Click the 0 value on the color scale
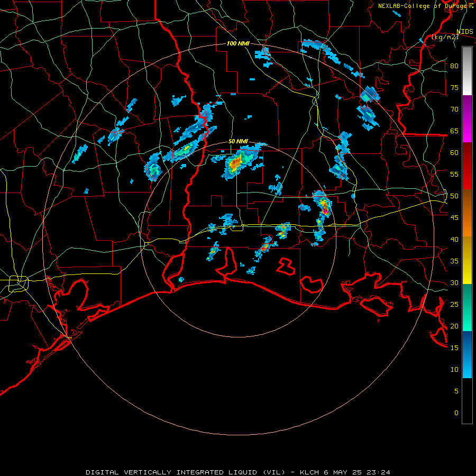476x476 pixels. (x=456, y=413)
